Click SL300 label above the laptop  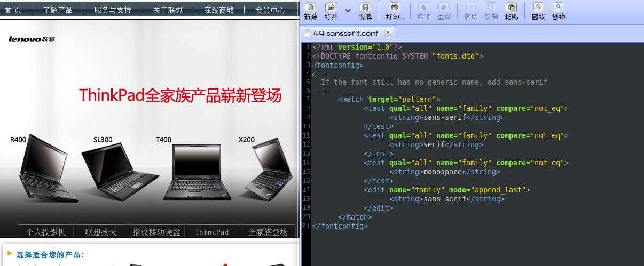point(103,140)
